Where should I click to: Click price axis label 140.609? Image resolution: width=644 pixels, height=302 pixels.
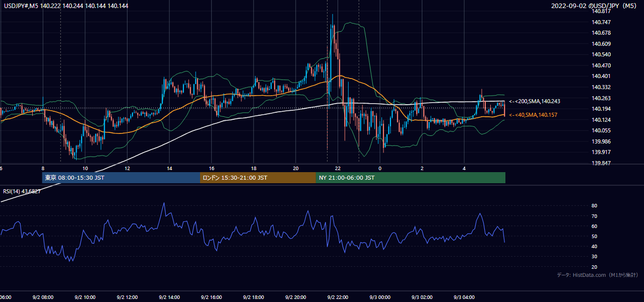pos(602,44)
